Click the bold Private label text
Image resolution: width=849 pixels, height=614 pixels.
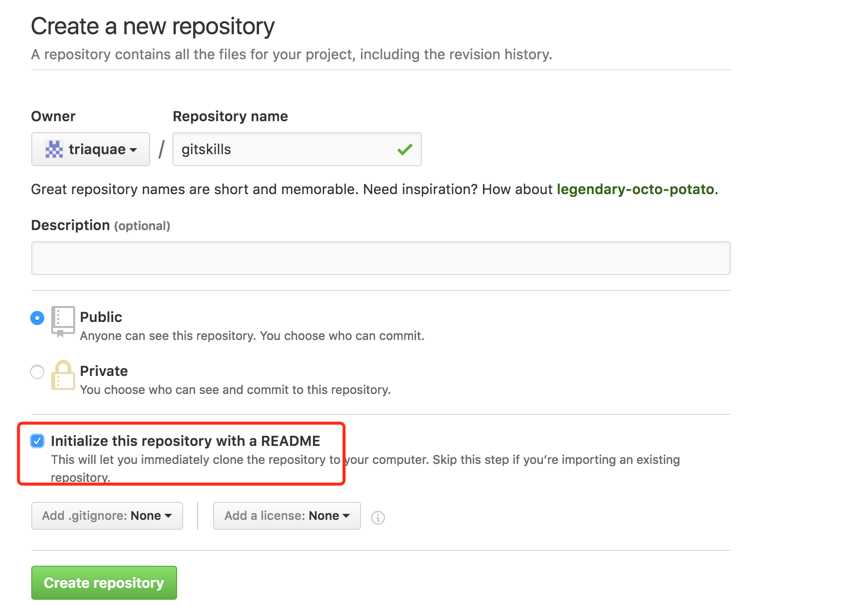point(104,371)
